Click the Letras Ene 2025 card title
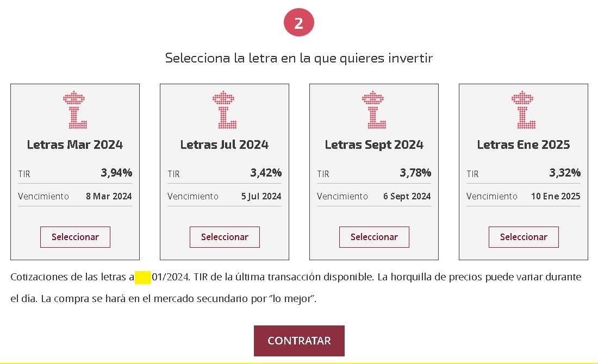The image size is (598, 364). (524, 145)
